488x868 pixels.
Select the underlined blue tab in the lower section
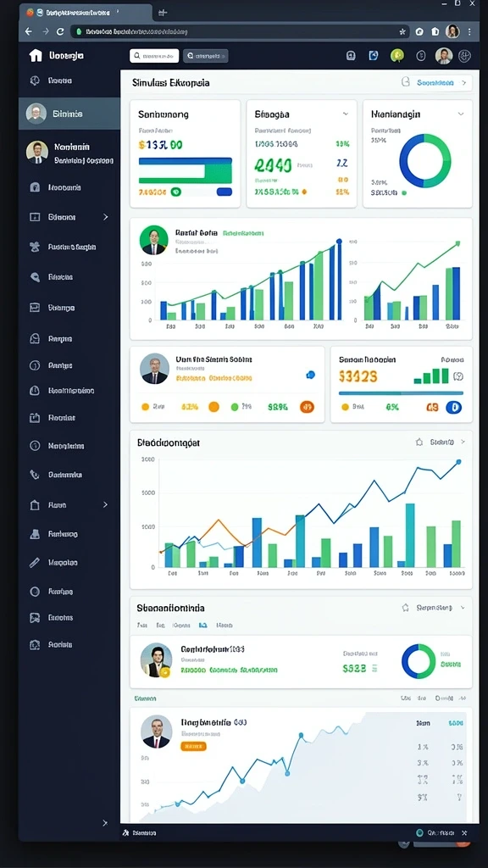point(202,625)
